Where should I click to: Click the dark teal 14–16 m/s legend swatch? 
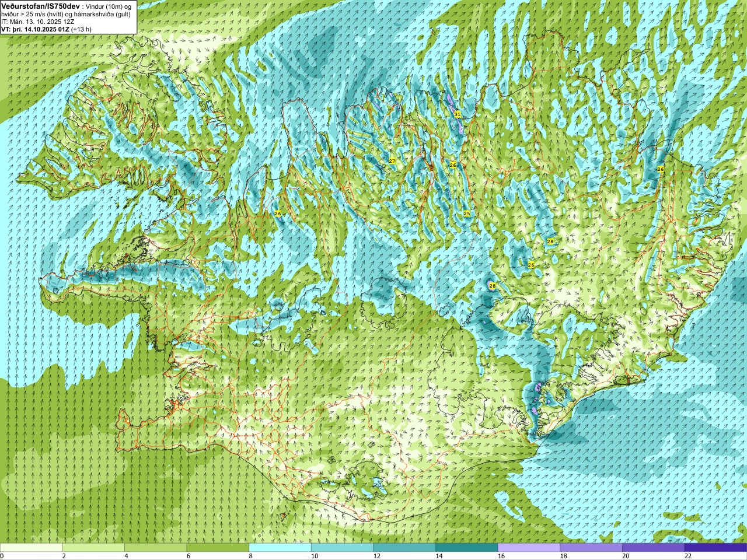coord(467,548)
